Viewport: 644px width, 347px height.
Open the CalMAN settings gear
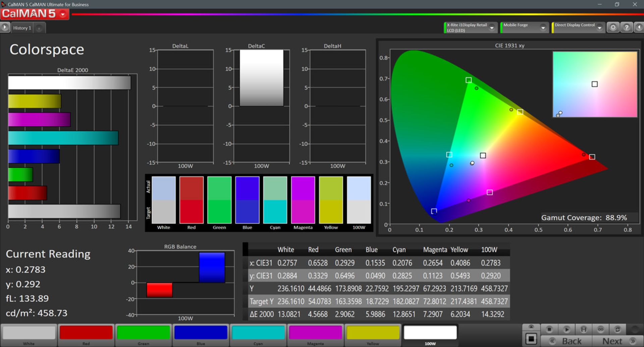pyautogui.click(x=613, y=27)
